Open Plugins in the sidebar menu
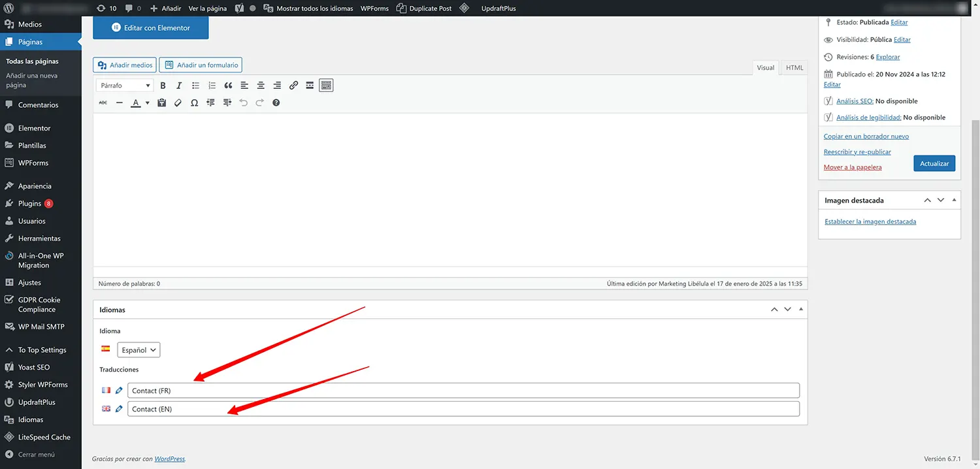 tap(29, 204)
